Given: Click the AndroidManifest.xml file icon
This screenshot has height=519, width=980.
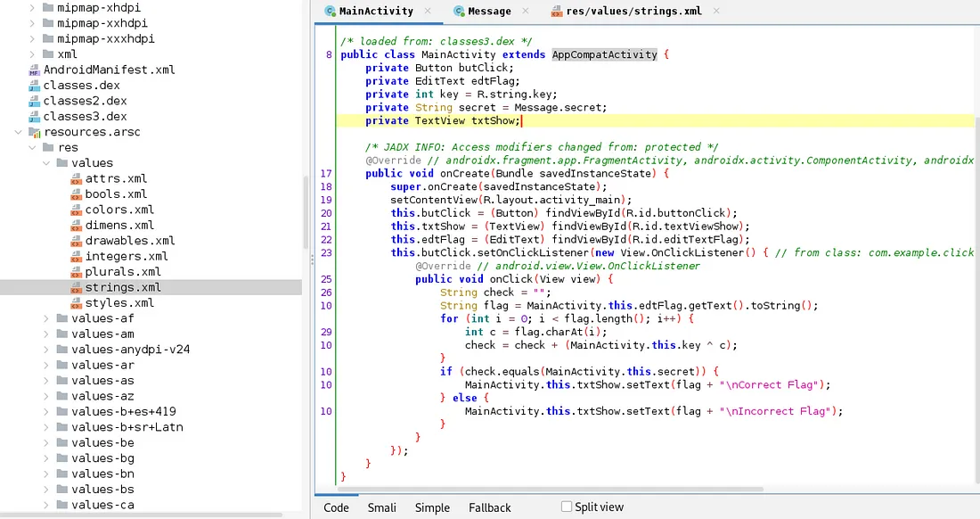Looking at the screenshot, I should tap(35, 70).
